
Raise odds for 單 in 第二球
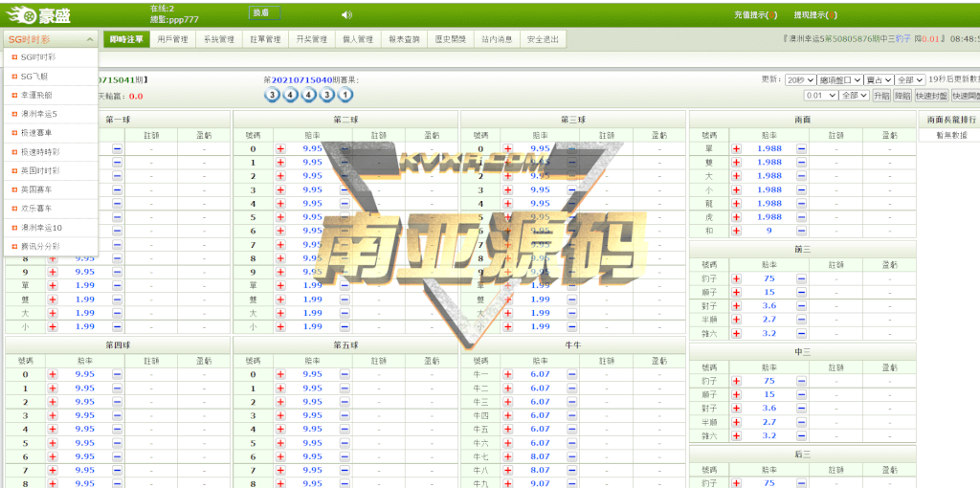(280, 285)
